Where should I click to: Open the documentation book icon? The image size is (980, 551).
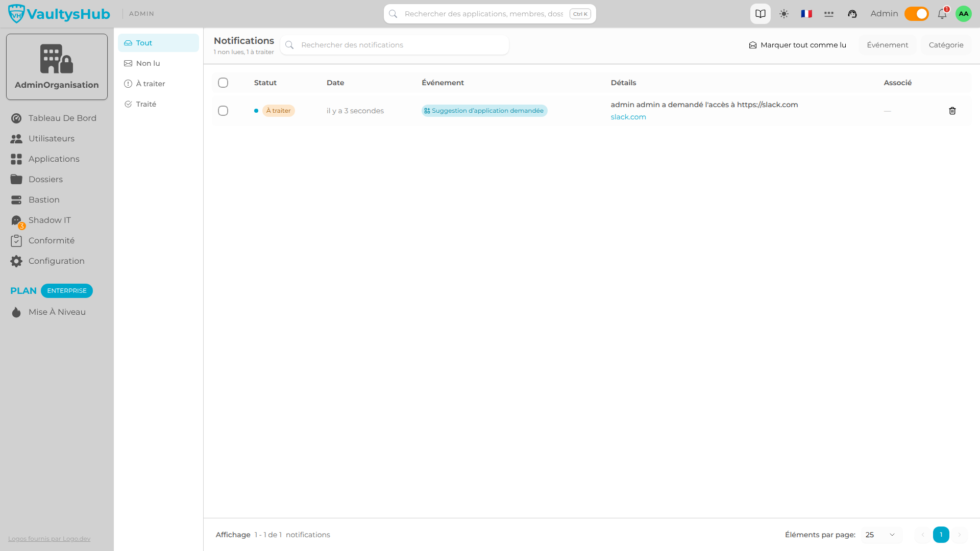coord(760,14)
